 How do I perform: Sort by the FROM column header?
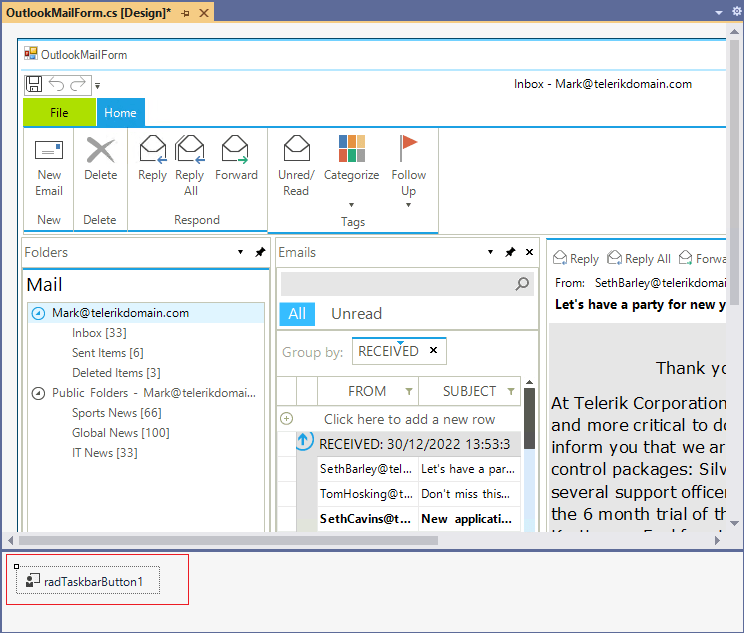click(x=367, y=391)
